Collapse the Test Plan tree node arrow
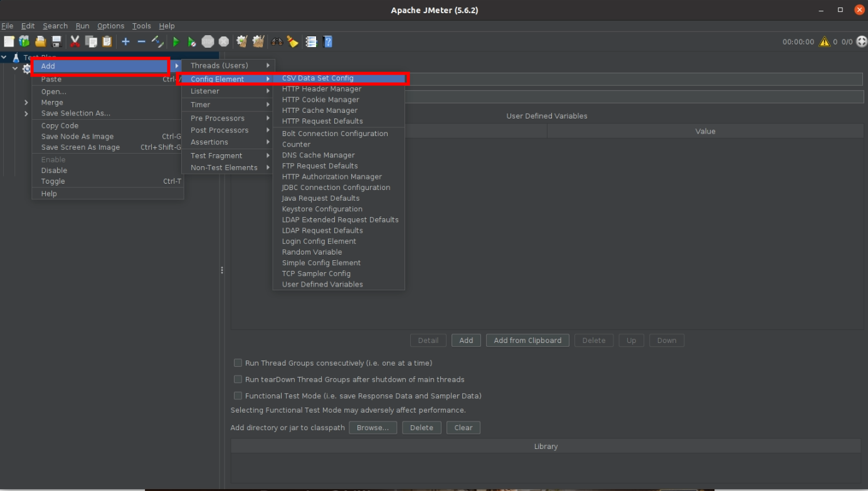The image size is (868, 491). point(4,57)
